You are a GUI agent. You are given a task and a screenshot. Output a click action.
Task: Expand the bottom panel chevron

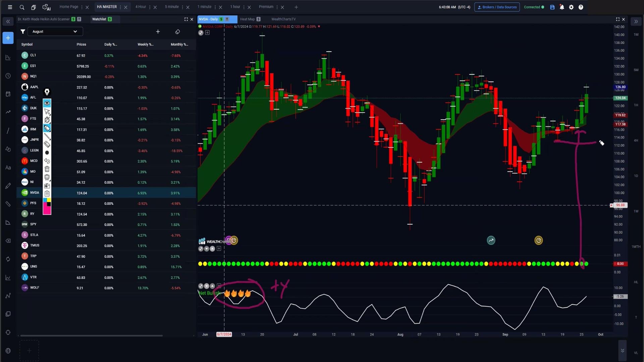tap(623, 351)
